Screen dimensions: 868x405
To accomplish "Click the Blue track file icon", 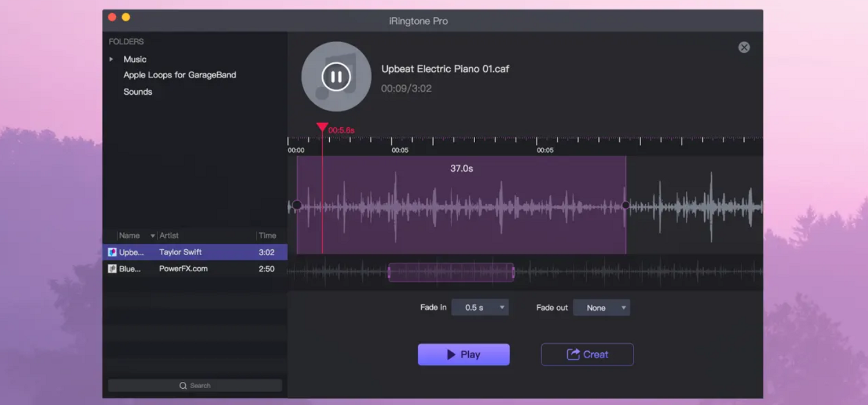I will click(x=112, y=269).
